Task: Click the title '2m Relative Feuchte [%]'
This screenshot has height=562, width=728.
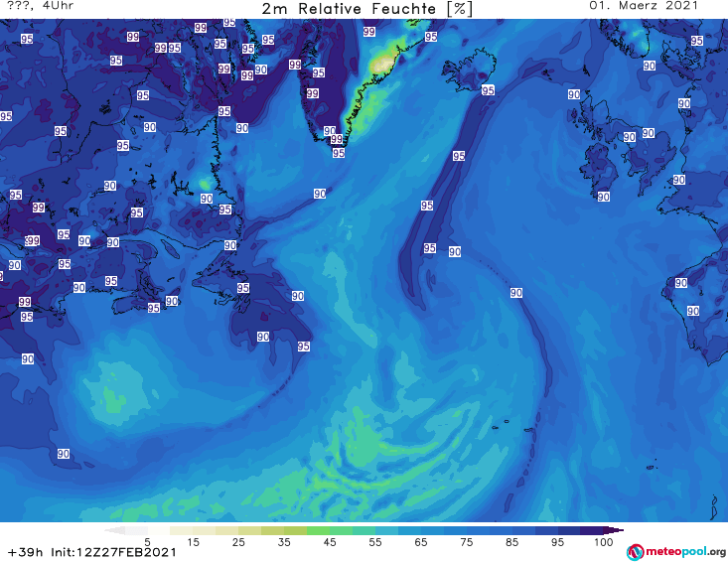Action: [367, 9]
